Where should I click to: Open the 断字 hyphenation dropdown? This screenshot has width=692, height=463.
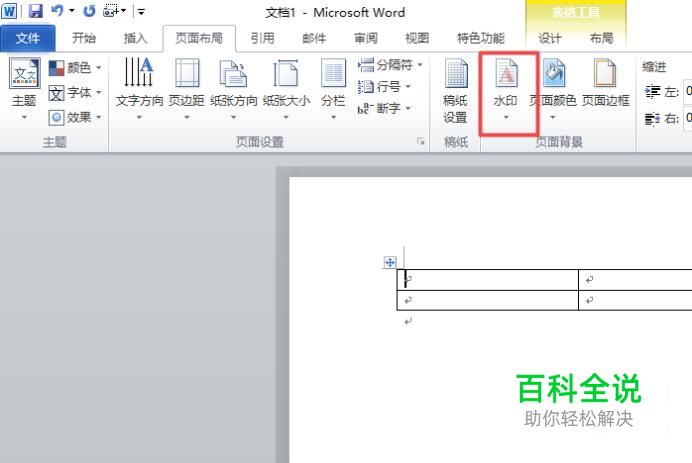(384, 108)
